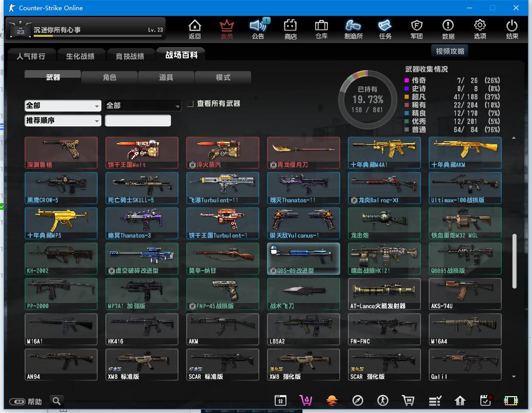Screen dimensions: 532x413
Task: Expand the first 全部 dropdown
Action: tap(63, 105)
